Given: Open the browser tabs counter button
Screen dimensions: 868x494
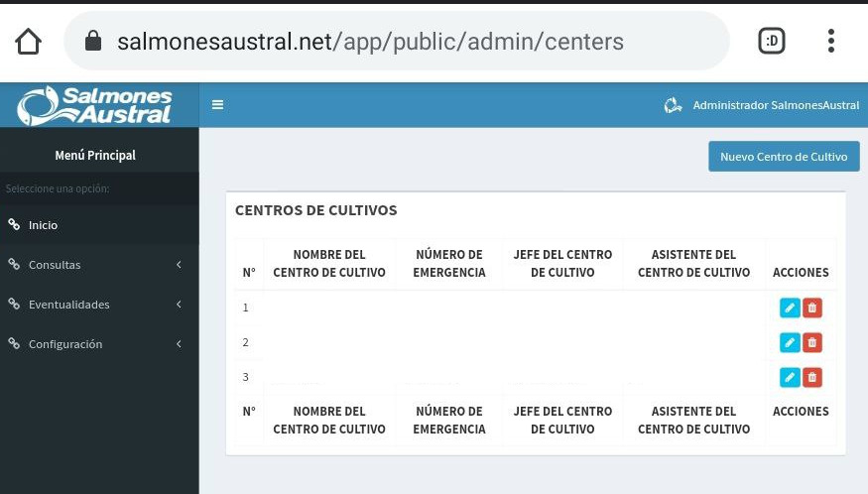Looking at the screenshot, I should point(771,41).
